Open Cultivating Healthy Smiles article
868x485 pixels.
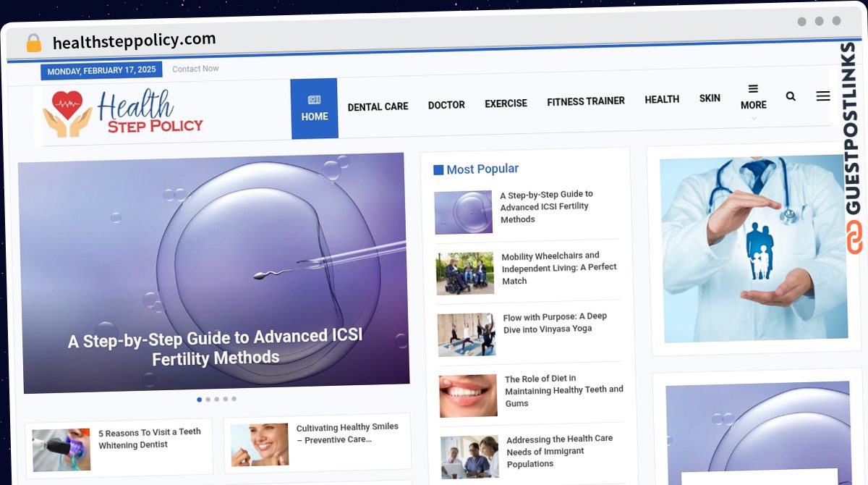(x=347, y=433)
